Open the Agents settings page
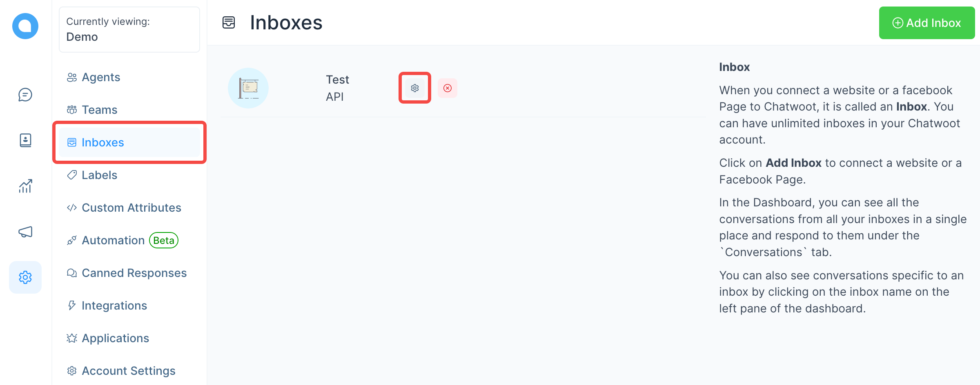 click(x=100, y=77)
